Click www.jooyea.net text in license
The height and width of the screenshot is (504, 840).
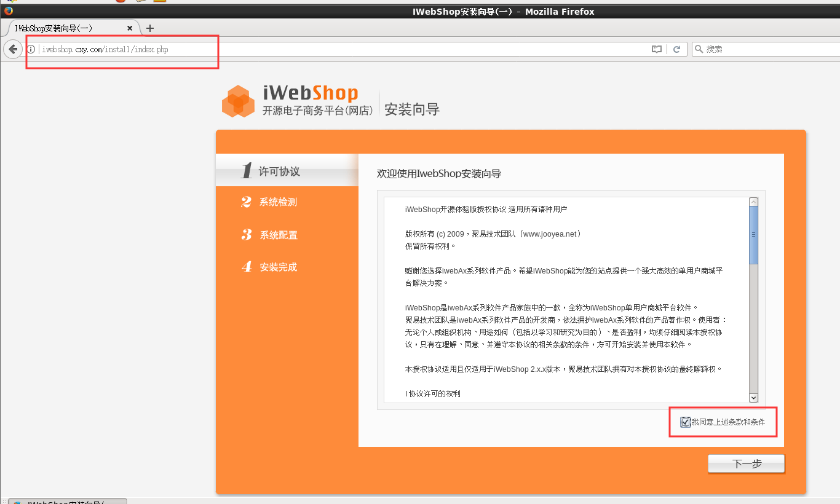(550, 234)
